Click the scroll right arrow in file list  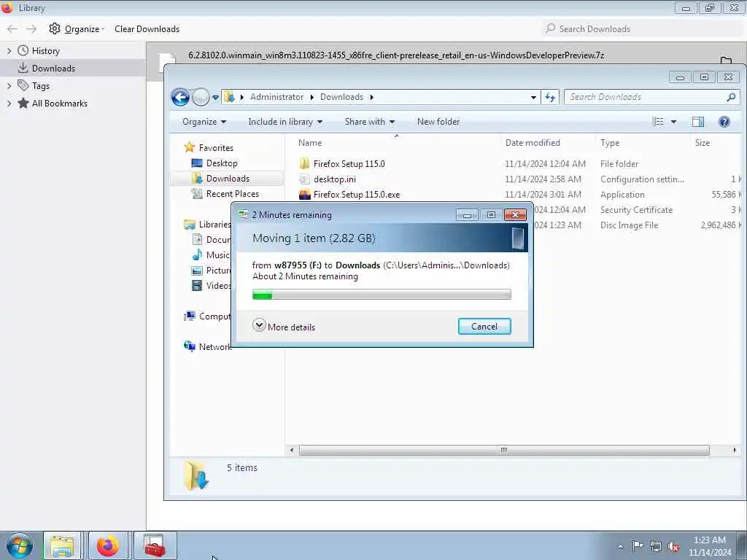(x=734, y=450)
